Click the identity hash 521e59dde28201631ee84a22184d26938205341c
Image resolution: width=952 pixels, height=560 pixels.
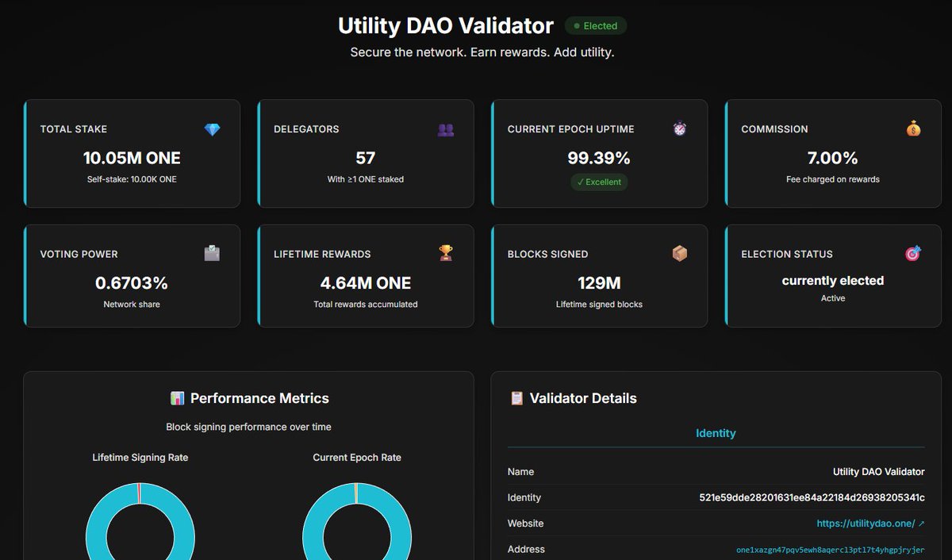812,497
